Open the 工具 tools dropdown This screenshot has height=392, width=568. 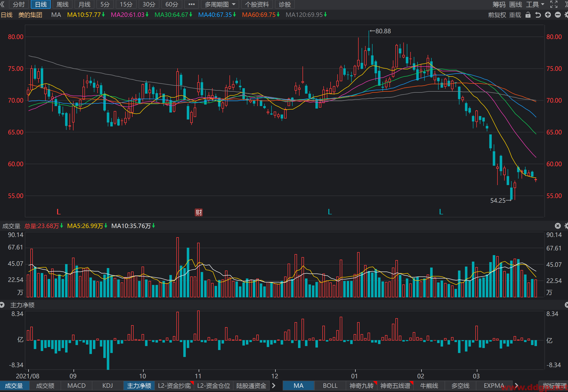click(535, 4)
